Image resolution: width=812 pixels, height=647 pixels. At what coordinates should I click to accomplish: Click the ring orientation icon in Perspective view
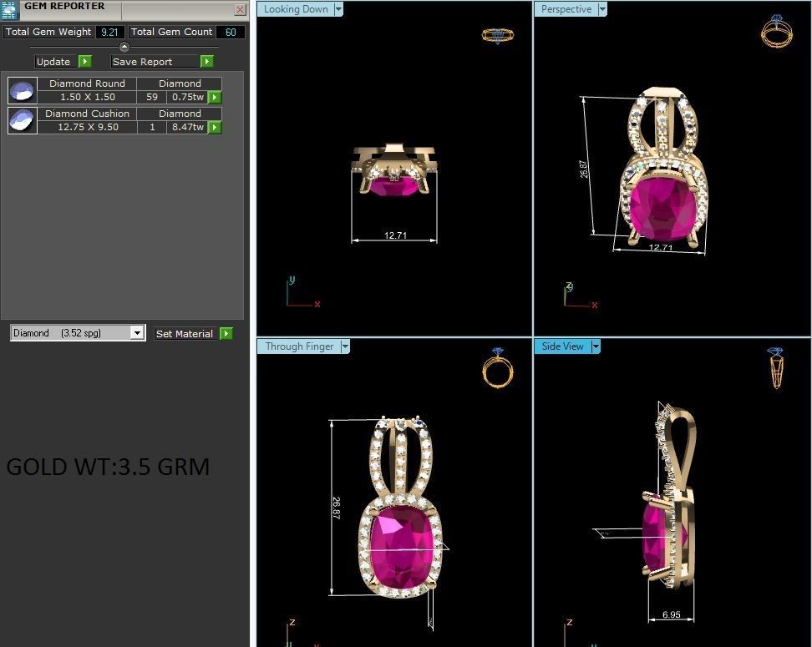[x=776, y=31]
